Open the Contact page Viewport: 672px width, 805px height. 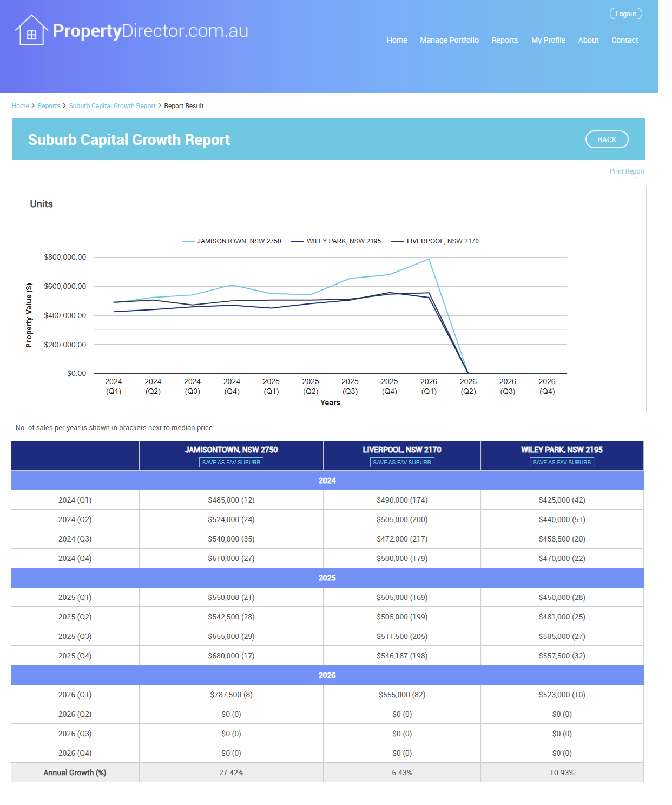(624, 40)
